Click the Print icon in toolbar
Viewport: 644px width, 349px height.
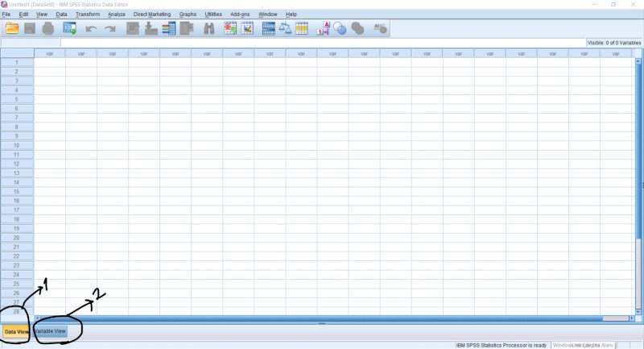[x=48, y=28]
